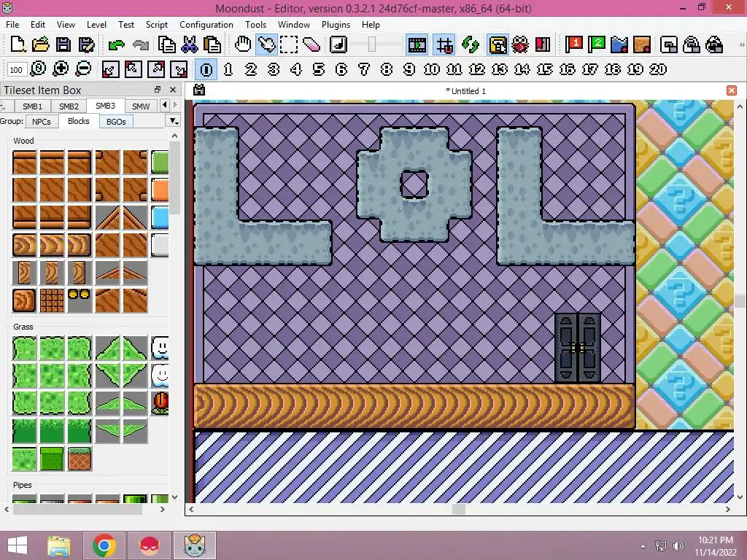Toggle the film strip animation button
The image size is (747, 560).
(x=417, y=44)
